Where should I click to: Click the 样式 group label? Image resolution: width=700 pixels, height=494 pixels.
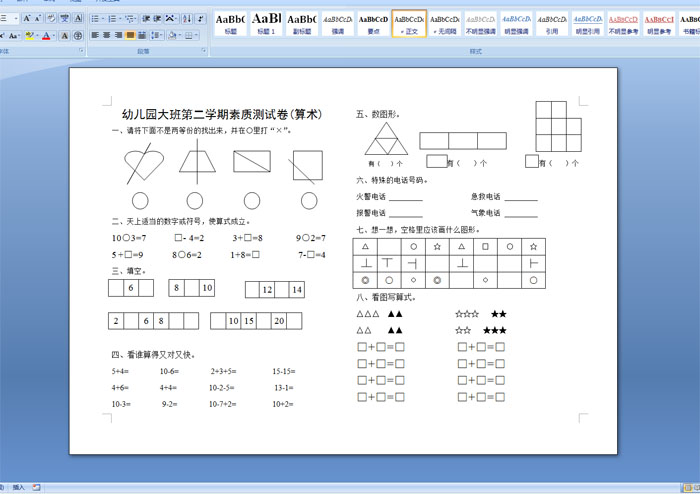475,51
